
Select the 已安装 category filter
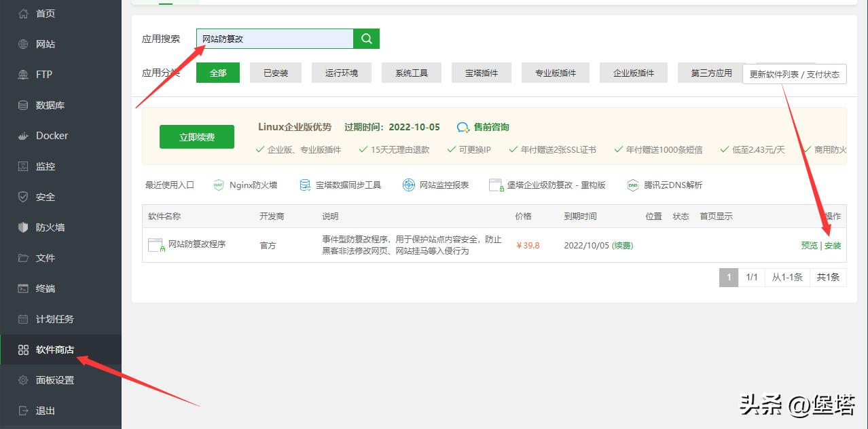(x=275, y=73)
